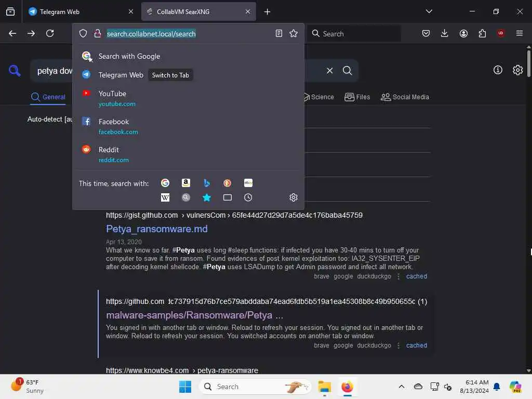Click the Windows taskbar Search box

(255, 387)
